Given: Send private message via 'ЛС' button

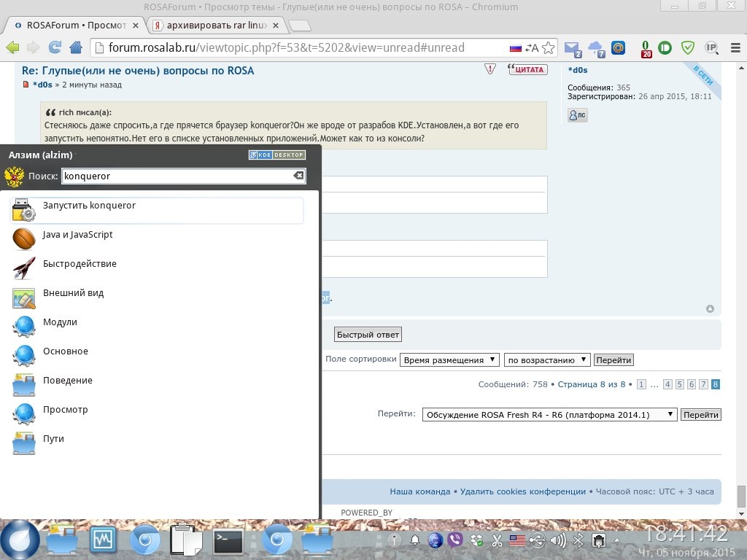Looking at the screenshot, I should pyautogui.click(x=578, y=114).
